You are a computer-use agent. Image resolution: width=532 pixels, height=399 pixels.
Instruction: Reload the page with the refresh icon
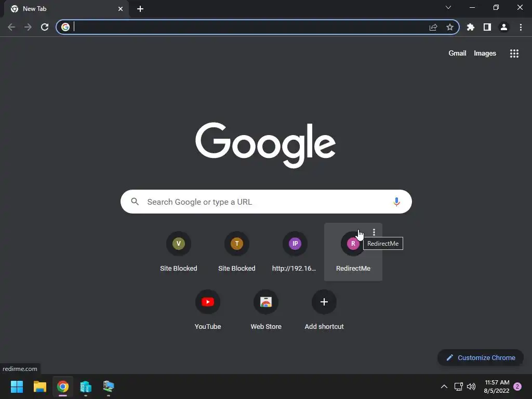[x=45, y=27]
